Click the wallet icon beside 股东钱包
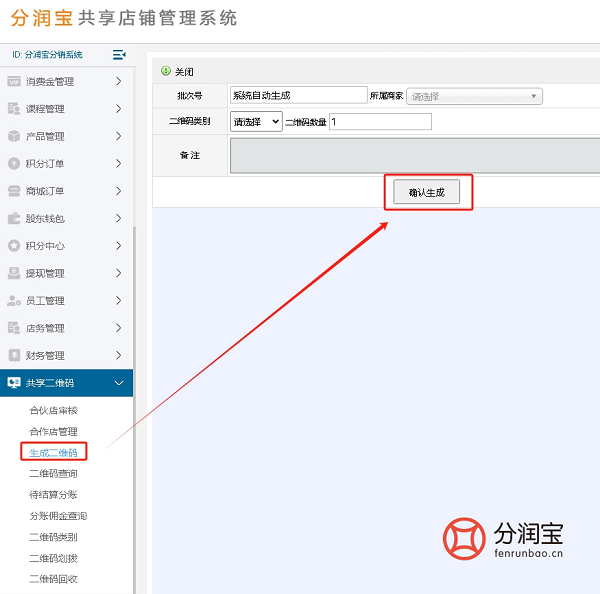 (14, 219)
